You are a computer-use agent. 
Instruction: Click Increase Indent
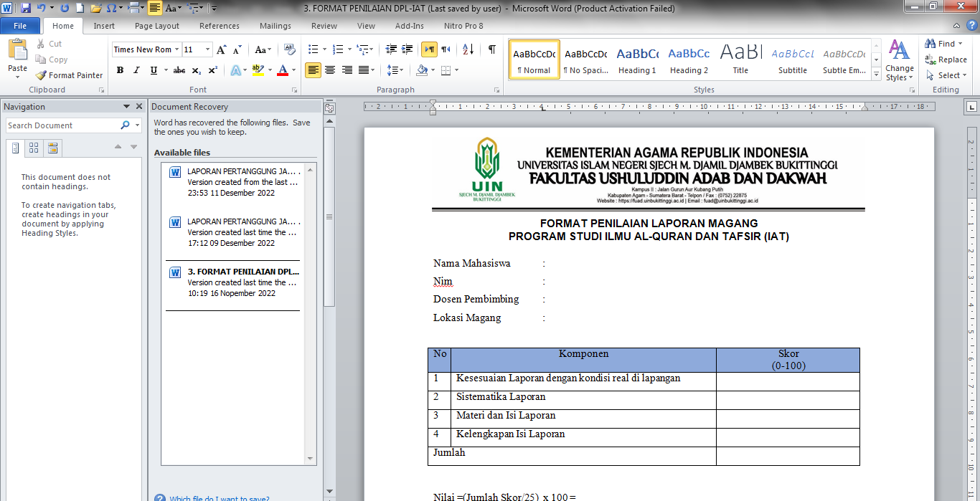408,49
